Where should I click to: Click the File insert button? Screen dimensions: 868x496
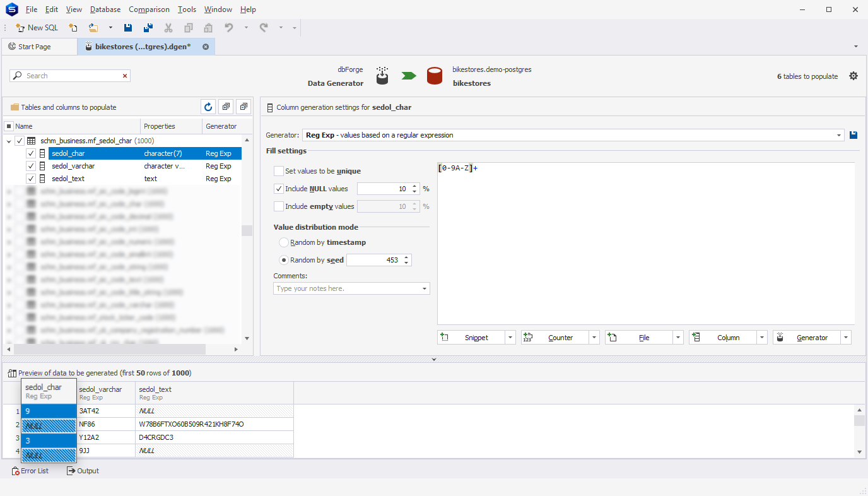(639, 338)
